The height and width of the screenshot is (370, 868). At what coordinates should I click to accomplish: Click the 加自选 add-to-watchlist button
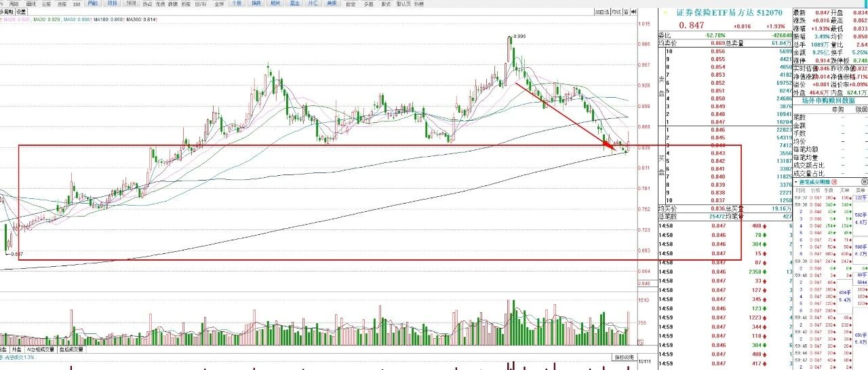click(602, 12)
